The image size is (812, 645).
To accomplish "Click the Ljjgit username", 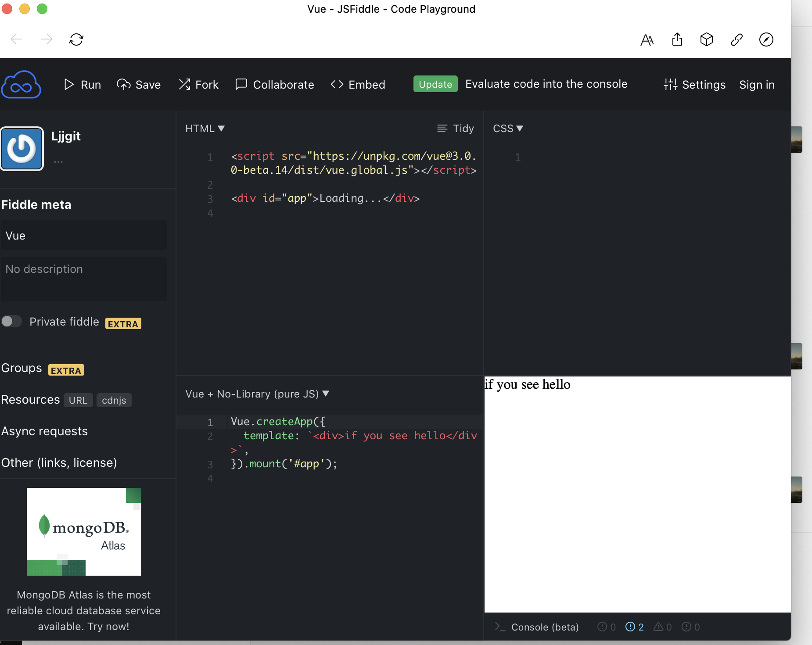I will 66,136.
